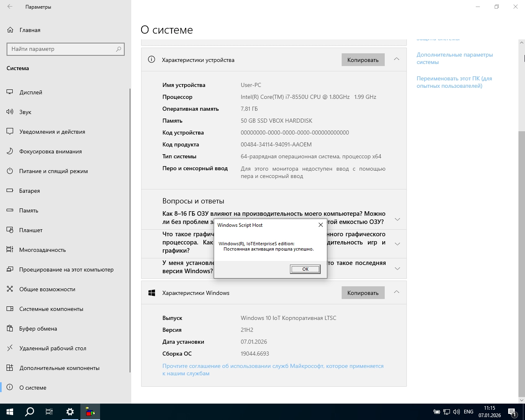Open the Tablet icon in the sidebar

pos(10,230)
